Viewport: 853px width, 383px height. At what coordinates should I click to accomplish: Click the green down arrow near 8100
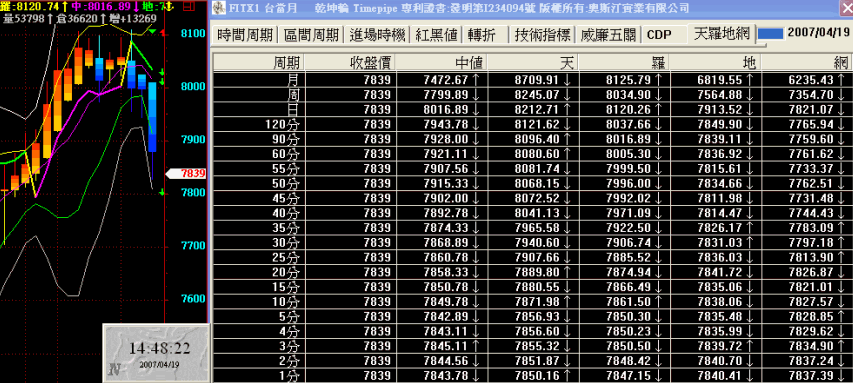pos(153,33)
